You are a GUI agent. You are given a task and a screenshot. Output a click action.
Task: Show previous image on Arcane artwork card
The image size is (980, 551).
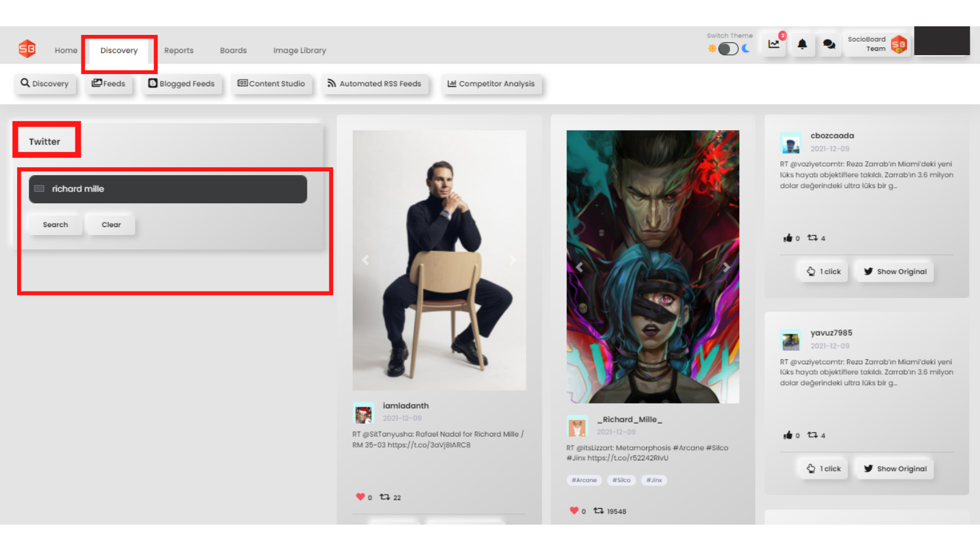coord(579,267)
